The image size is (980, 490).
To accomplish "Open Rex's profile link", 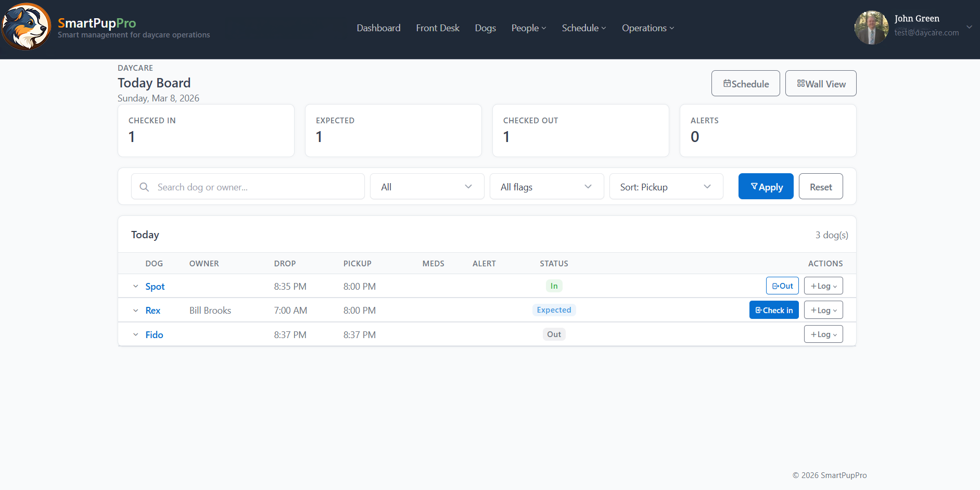I will (x=153, y=310).
